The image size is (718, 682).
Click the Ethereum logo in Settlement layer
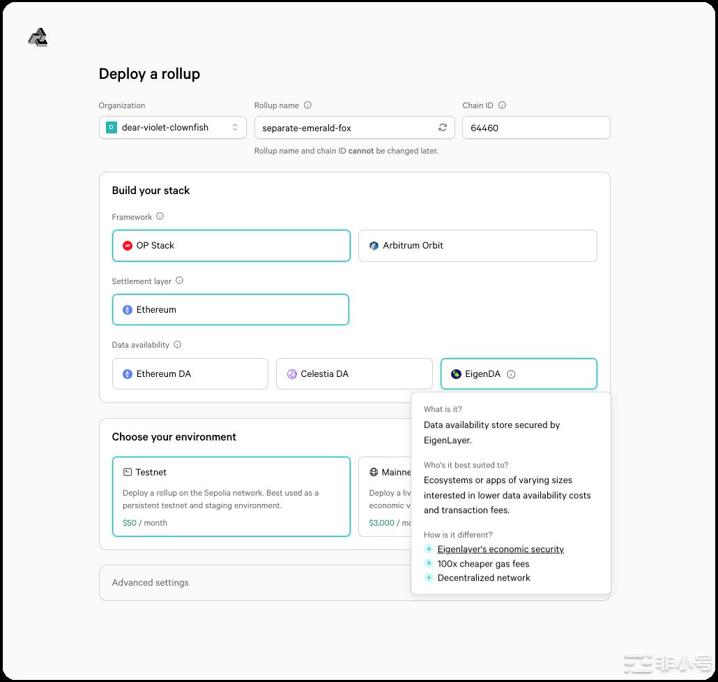(127, 310)
